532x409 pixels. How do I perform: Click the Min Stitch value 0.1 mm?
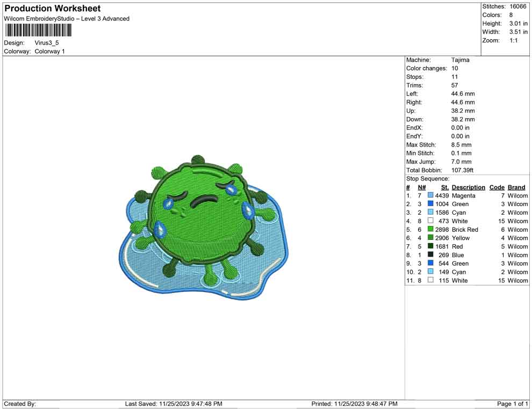462,153
